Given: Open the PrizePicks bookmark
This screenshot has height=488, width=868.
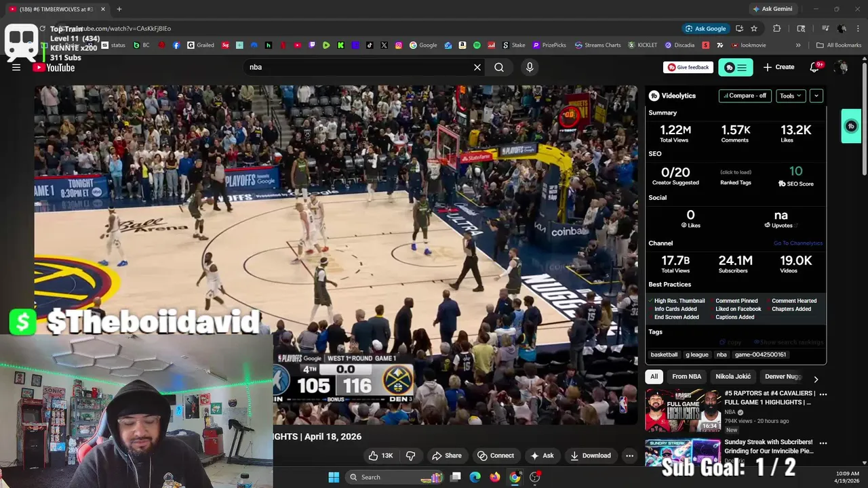Looking at the screenshot, I should [549, 45].
